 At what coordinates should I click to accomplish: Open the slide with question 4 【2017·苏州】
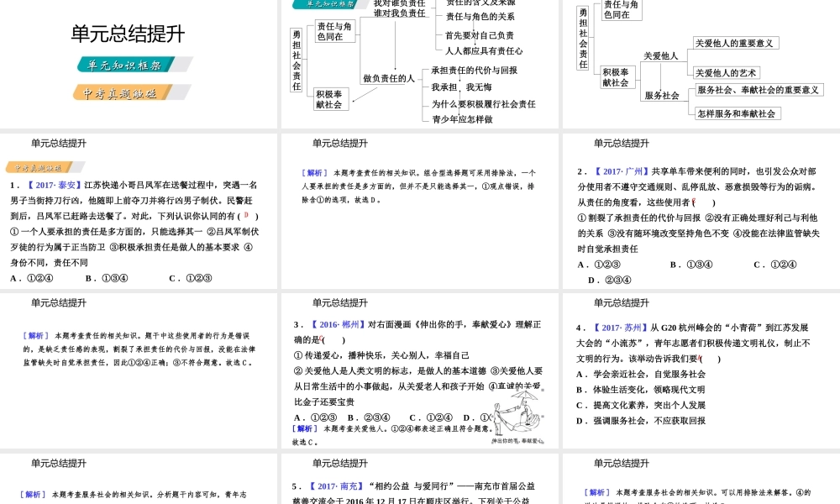coord(701,370)
